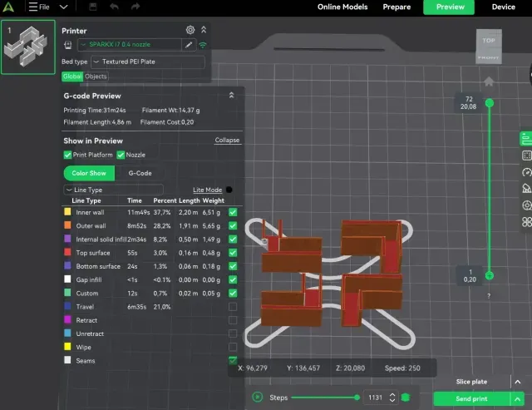Open printer settings gear icon

point(190,30)
